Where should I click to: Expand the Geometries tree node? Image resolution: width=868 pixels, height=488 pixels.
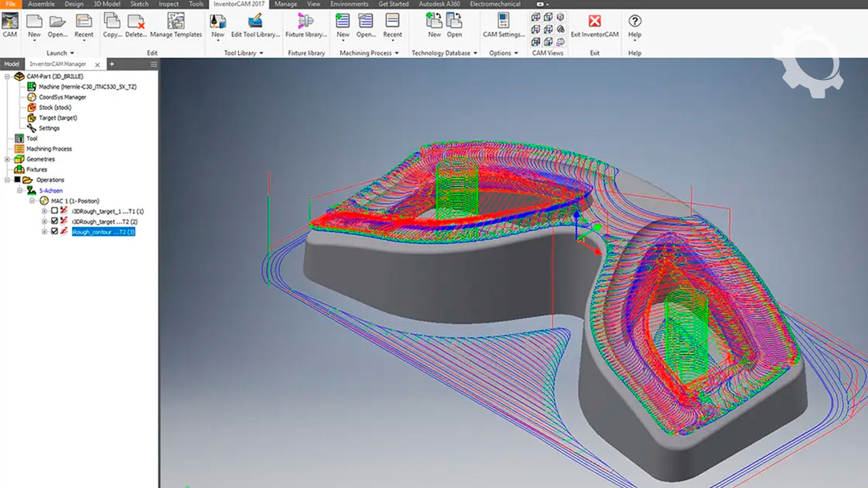[7, 159]
